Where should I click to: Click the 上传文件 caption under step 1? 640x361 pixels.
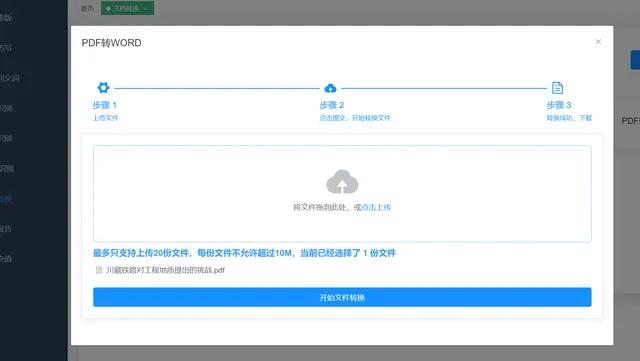pyautogui.click(x=105, y=118)
